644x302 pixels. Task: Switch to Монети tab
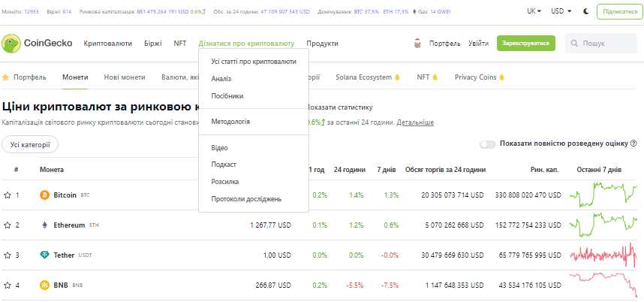click(75, 77)
